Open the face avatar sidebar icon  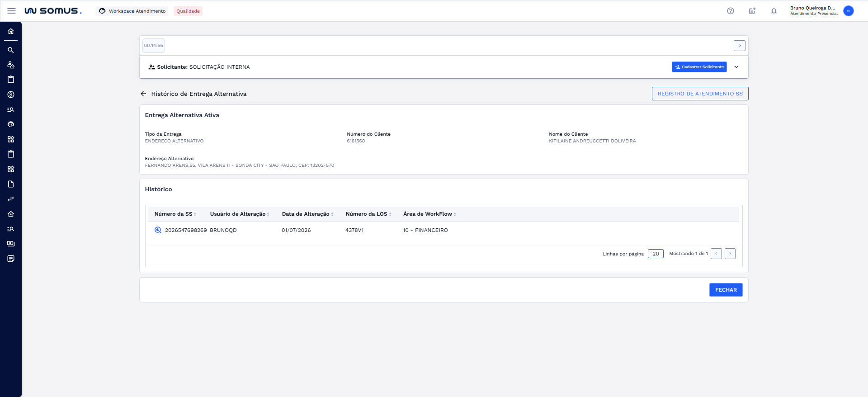point(11,124)
